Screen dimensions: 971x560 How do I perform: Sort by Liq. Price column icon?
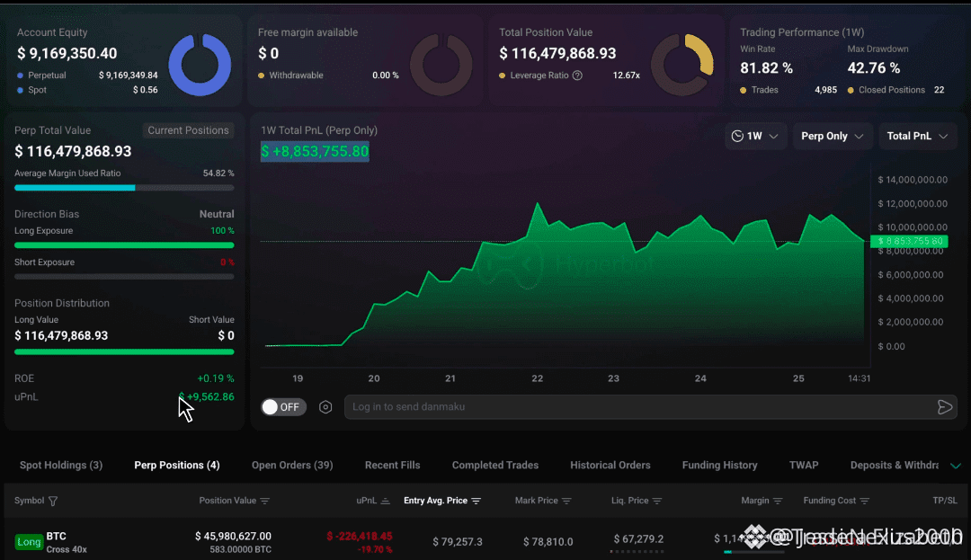(657, 501)
